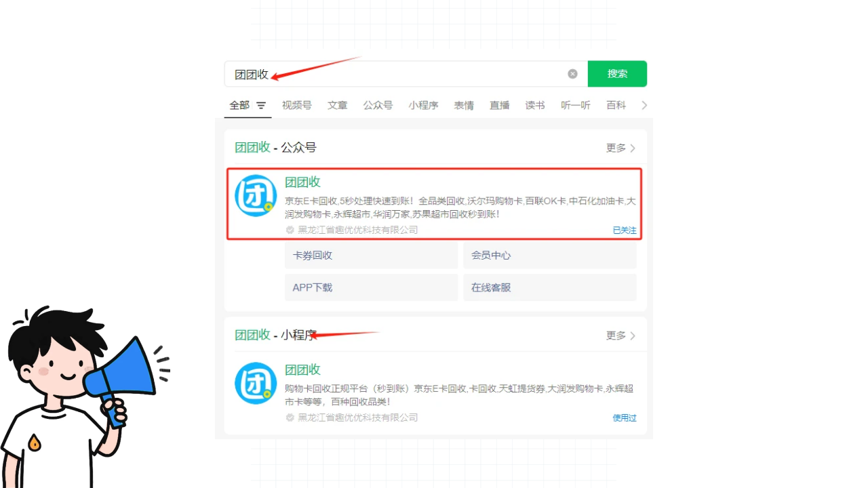This screenshot has width=868, height=488.
Task: Open the 在线客服 menu button
Action: (x=550, y=287)
